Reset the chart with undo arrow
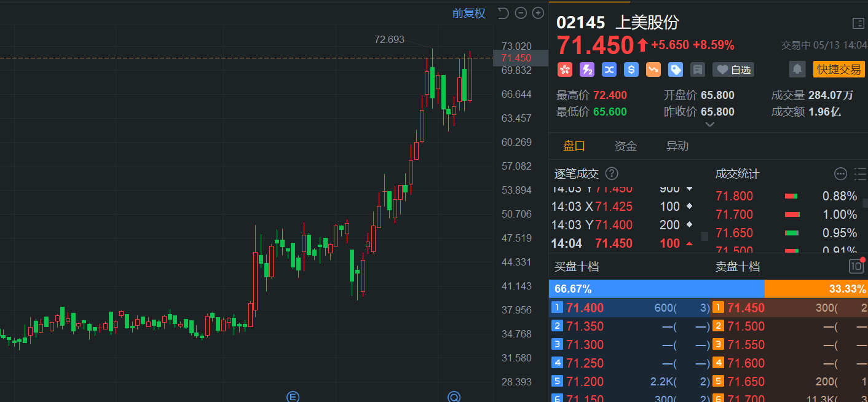This screenshot has height=402, width=868. 503,13
